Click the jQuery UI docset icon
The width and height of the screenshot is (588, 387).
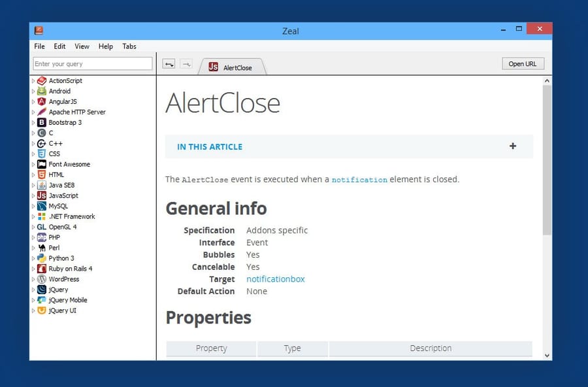coord(42,311)
